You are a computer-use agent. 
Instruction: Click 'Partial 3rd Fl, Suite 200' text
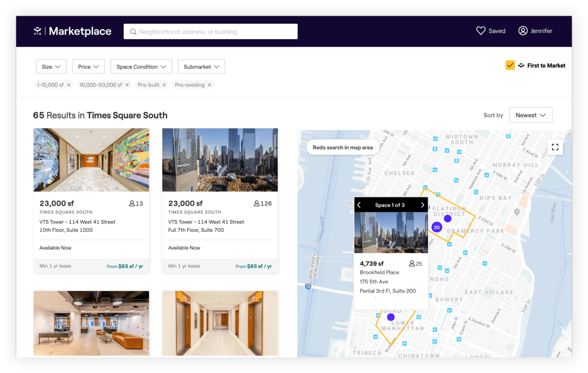[x=388, y=291]
